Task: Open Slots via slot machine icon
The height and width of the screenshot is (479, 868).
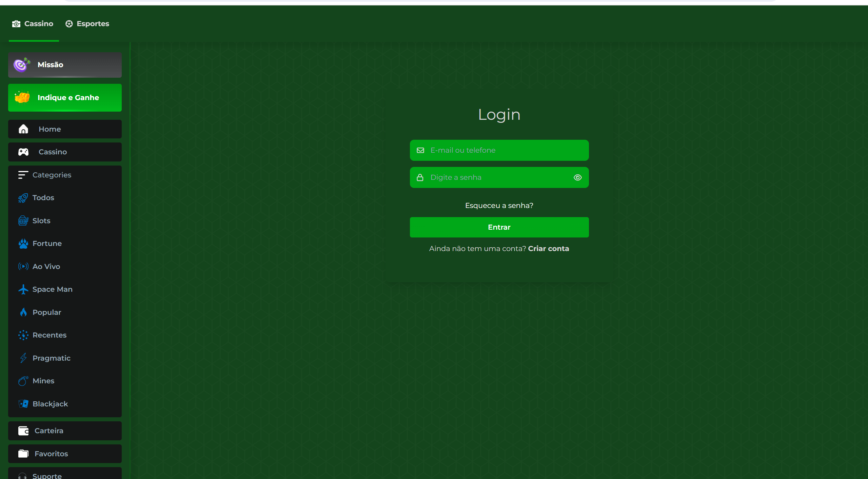Action: (x=23, y=221)
